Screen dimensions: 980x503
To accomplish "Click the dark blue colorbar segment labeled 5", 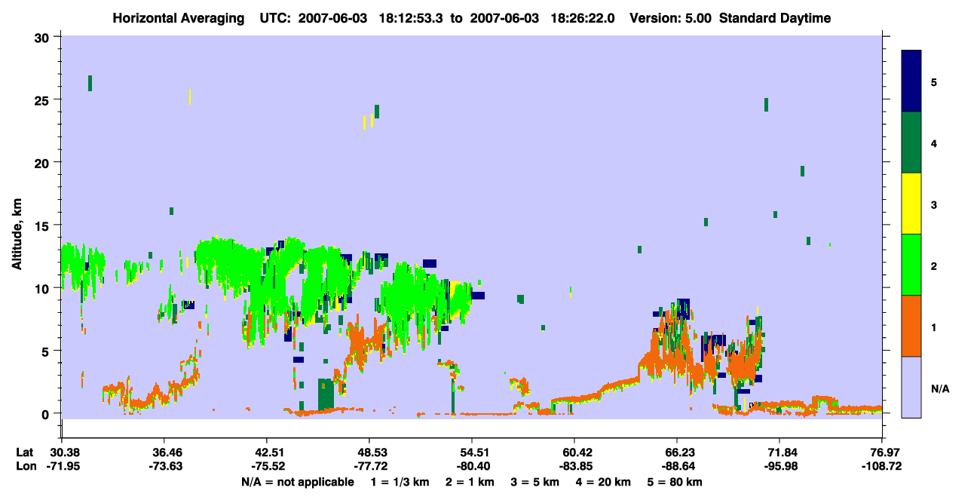I will click(911, 81).
